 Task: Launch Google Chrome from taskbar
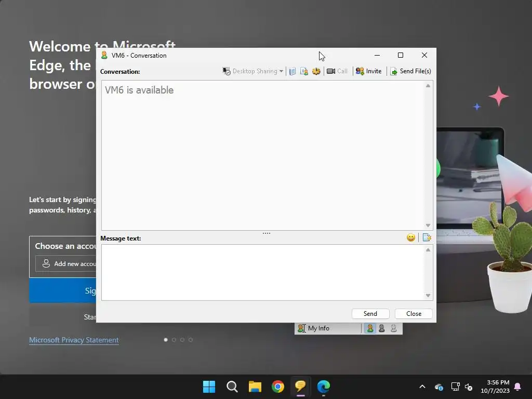[278, 387]
